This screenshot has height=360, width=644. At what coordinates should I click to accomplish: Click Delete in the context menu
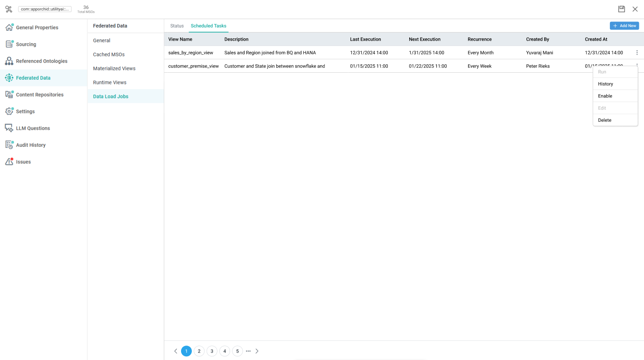click(604, 120)
